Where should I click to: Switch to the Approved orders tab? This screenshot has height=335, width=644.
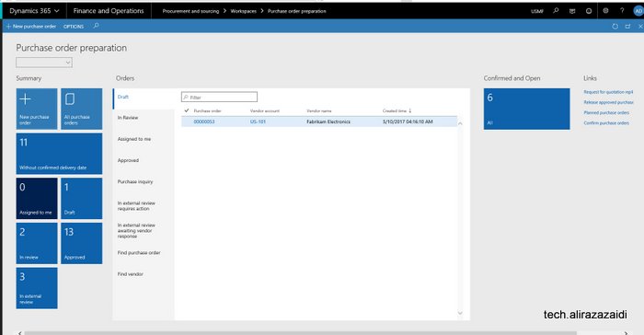pos(144,160)
